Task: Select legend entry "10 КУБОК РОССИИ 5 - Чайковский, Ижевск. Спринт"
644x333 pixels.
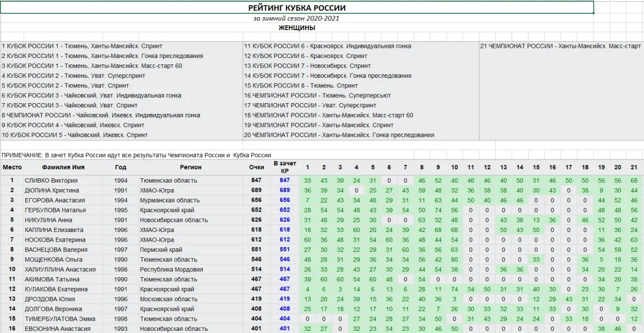Action: [75, 135]
